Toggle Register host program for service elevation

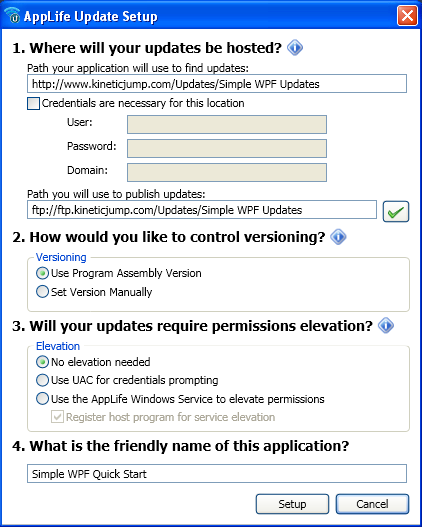pos(57,417)
